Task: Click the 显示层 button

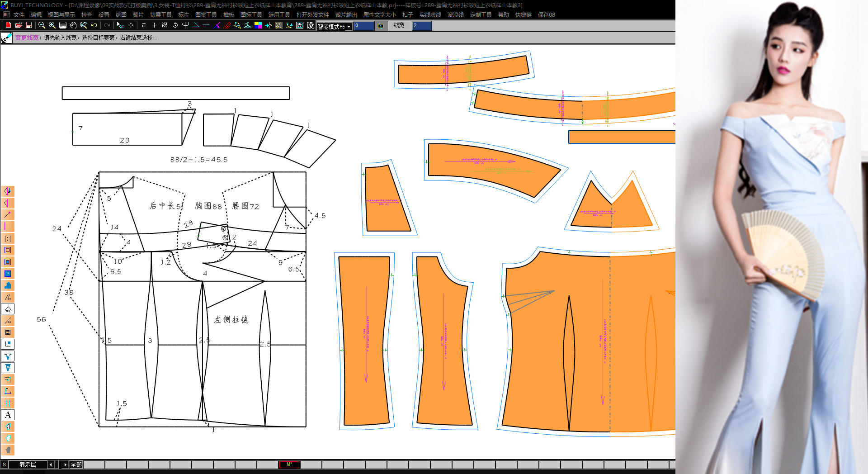Action: (28, 465)
